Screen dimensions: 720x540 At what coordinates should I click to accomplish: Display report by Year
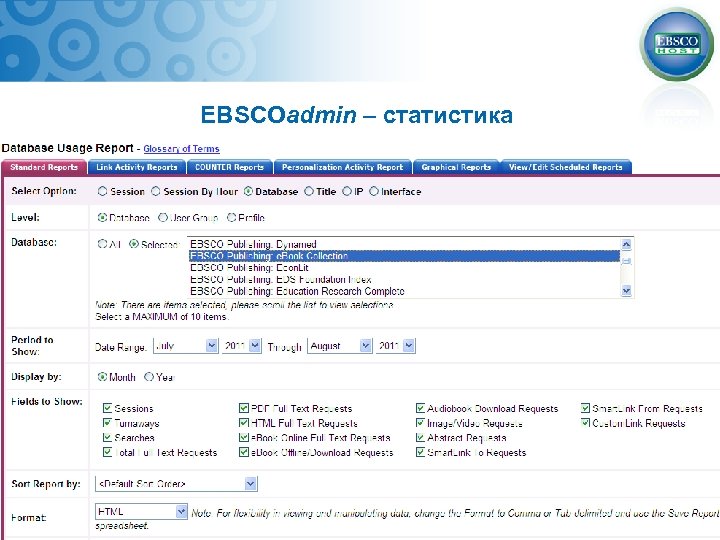click(x=149, y=377)
